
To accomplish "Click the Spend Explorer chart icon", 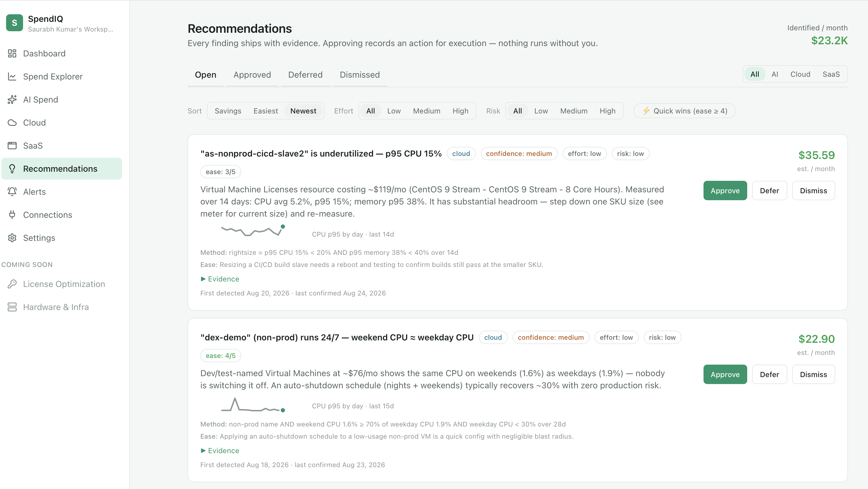I will (12, 76).
